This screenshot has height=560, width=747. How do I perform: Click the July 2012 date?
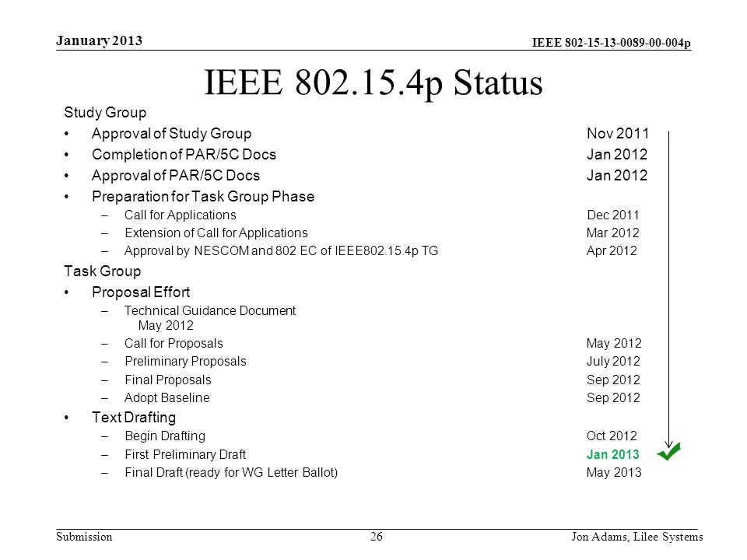click(x=613, y=362)
